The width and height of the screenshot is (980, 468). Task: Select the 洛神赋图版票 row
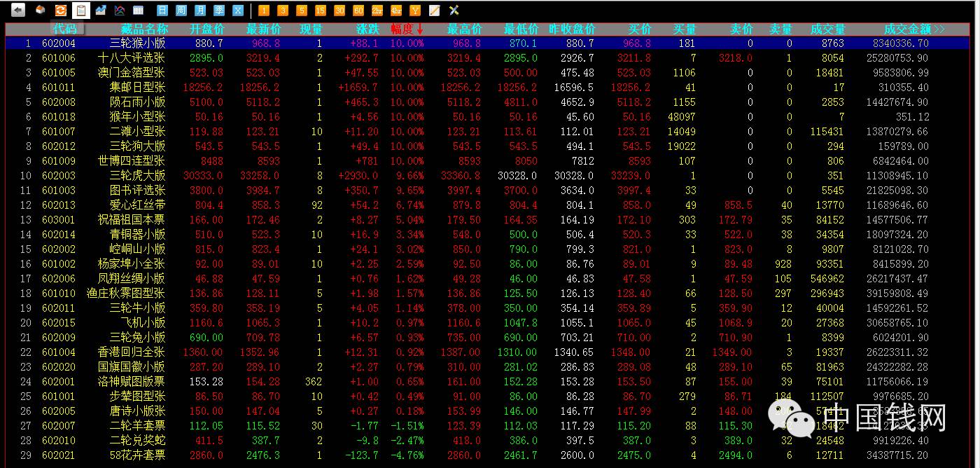[488, 381]
